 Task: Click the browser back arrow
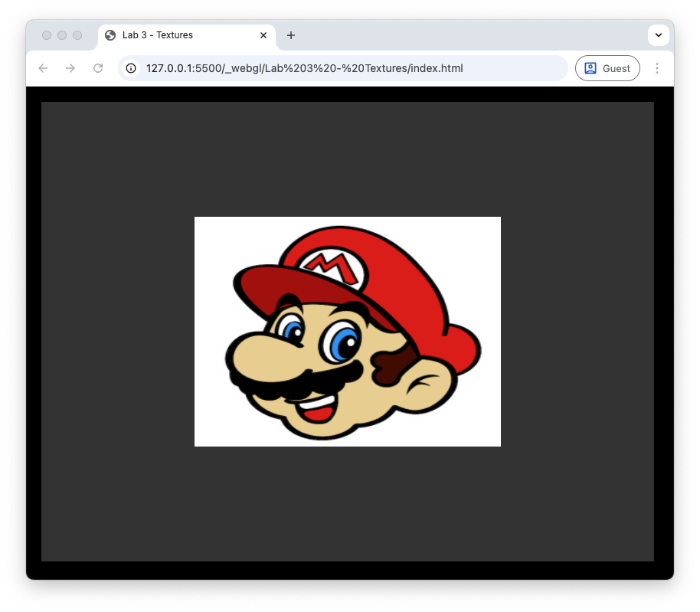pyautogui.click(x=43, y=68)
